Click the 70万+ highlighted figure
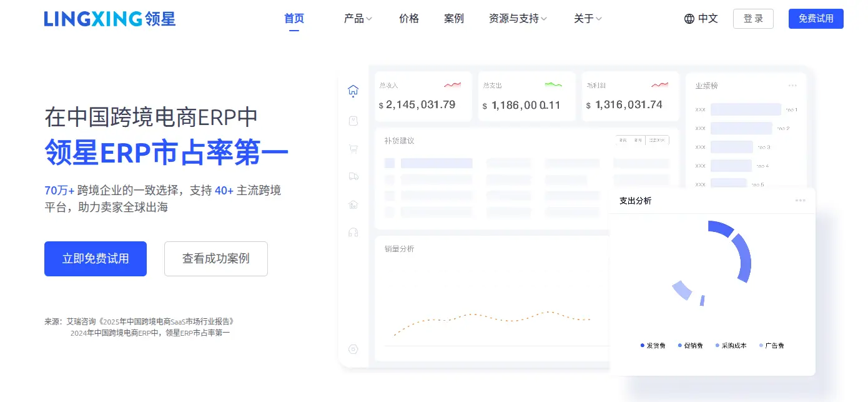This screenshot has height=402, width=868. pos(59,191)
